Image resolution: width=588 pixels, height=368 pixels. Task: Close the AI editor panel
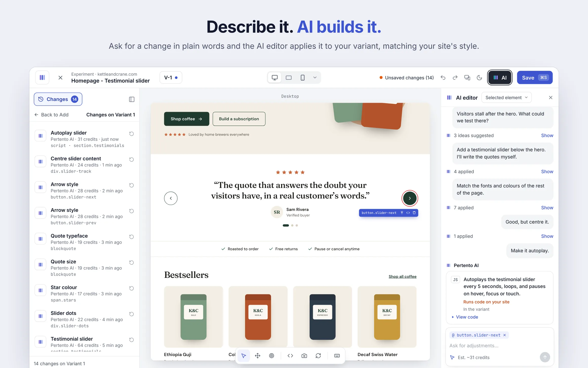(x=550, y=98)
